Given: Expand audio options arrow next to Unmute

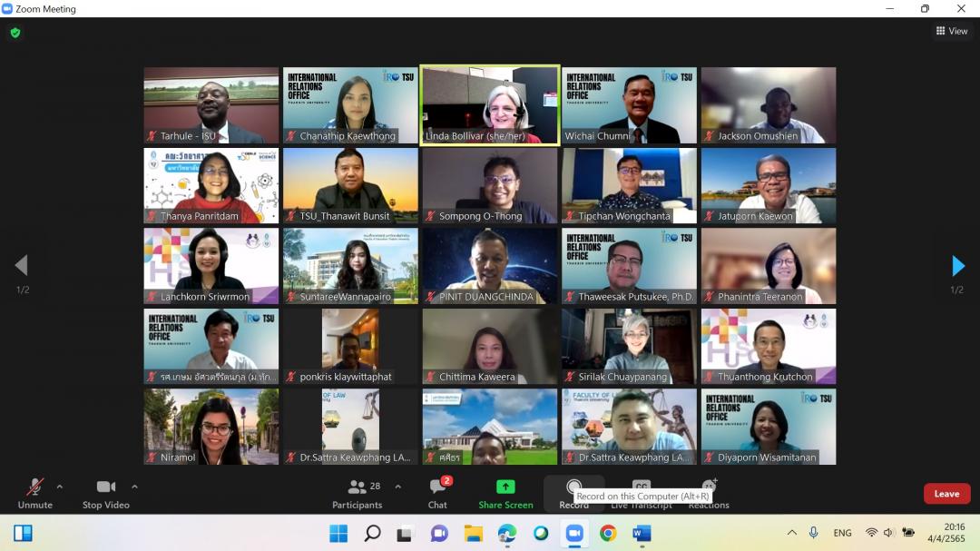Looking at the screenshot, I should point(60,487).
